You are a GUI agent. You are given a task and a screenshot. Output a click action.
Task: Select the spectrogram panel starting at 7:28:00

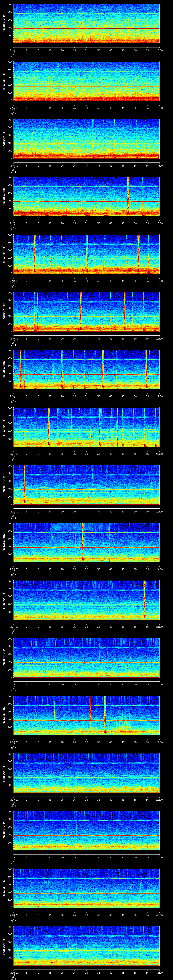click(x=86, y=831)
